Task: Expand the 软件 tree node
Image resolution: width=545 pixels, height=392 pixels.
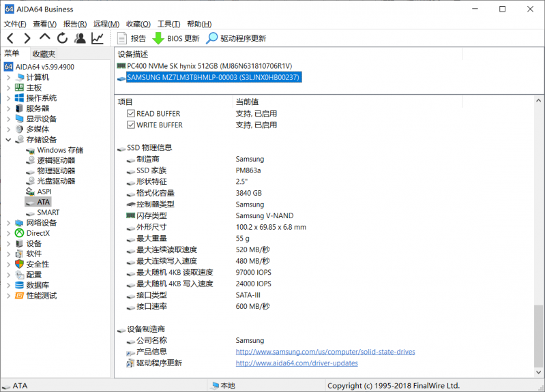Action: coord(8,254)
